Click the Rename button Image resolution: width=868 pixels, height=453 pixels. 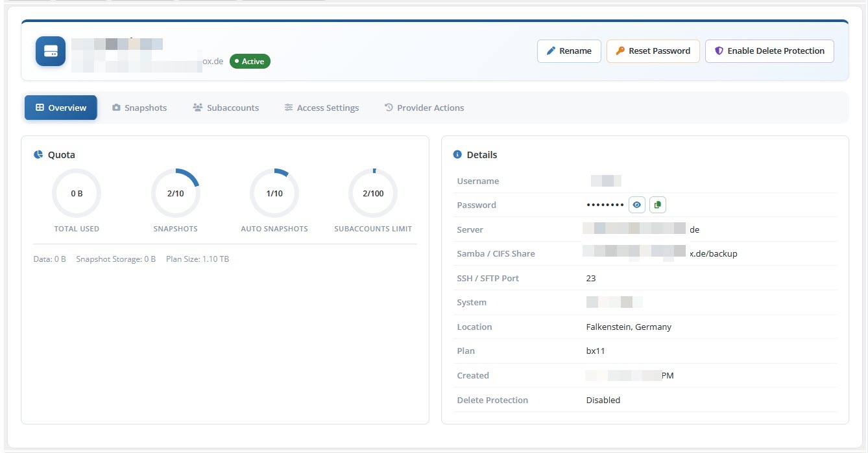point(569,51)
